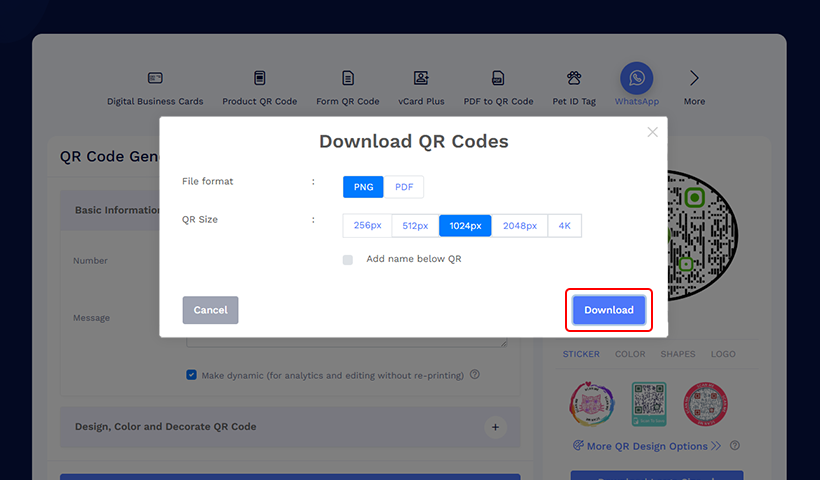
Task: Toggle the Make dynamic checkbox
Action: tap(191, 375)
